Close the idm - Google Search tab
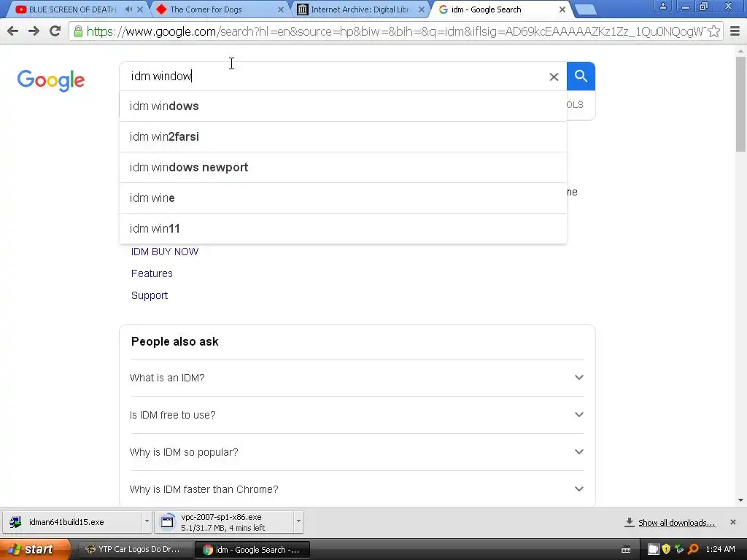747x560 pixels. [562, 9]
